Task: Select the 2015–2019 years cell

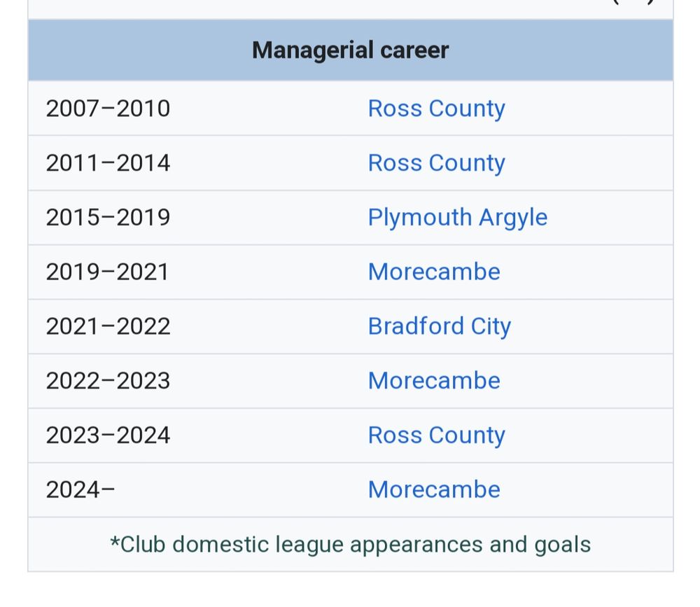Action: click(x=108, y=217)
